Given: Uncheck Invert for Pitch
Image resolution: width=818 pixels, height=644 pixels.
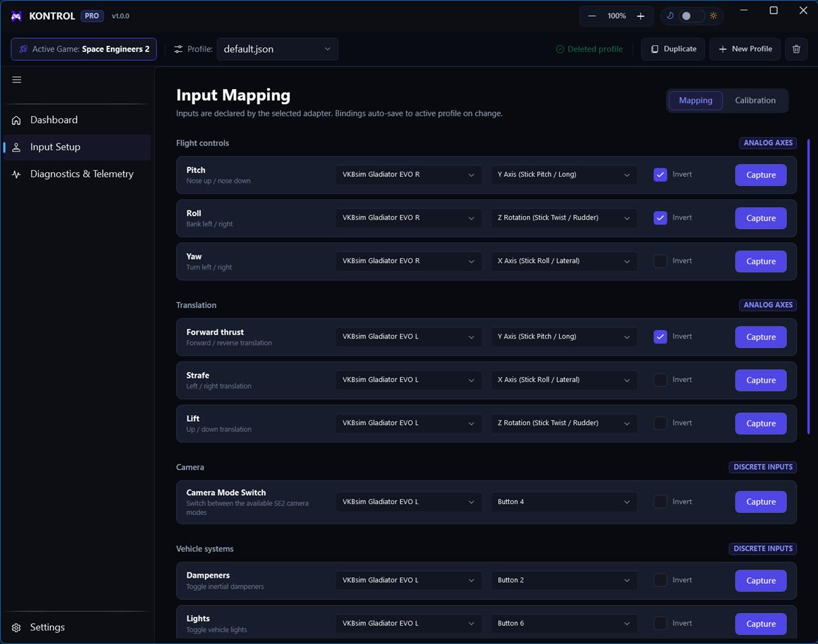Looking at the screenshot, I should 660,174.
